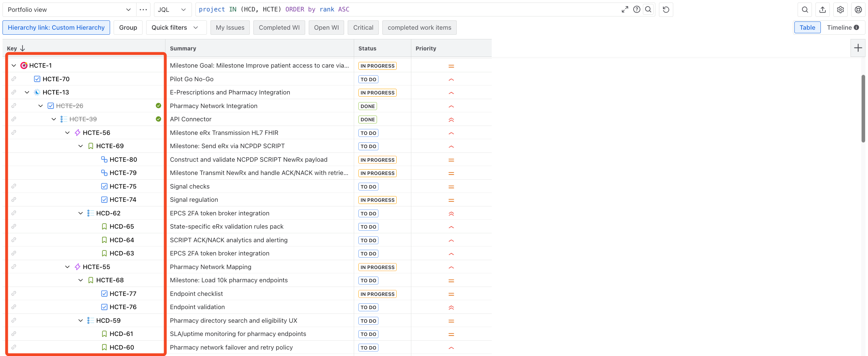Collapse the HCTE-1 tree row
Image resolution: width=868 pixels, height=356 pixels.
point(14,65)
